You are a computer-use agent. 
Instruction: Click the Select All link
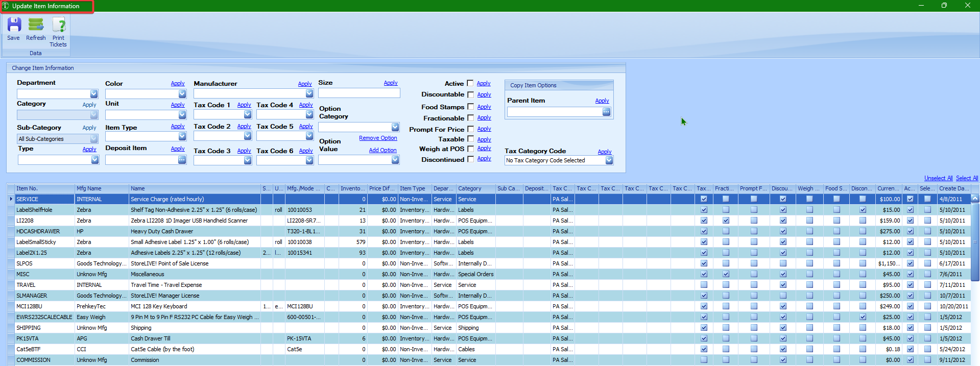point(967,178)
